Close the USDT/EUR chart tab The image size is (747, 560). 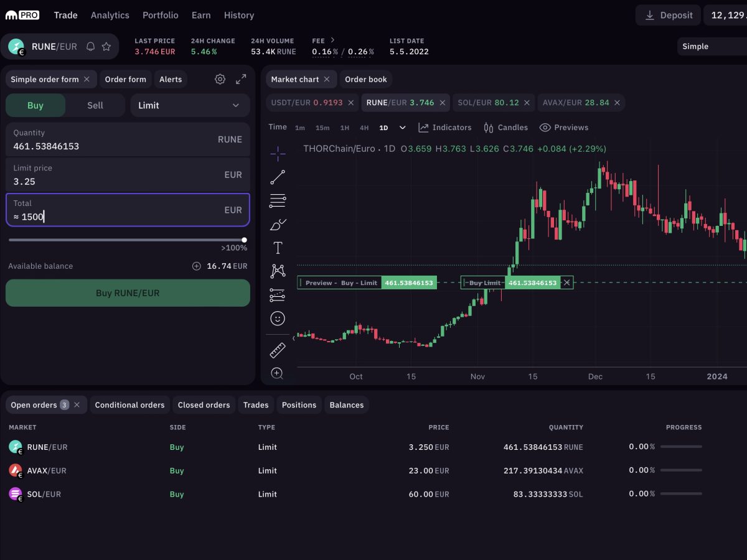point(351,103)
